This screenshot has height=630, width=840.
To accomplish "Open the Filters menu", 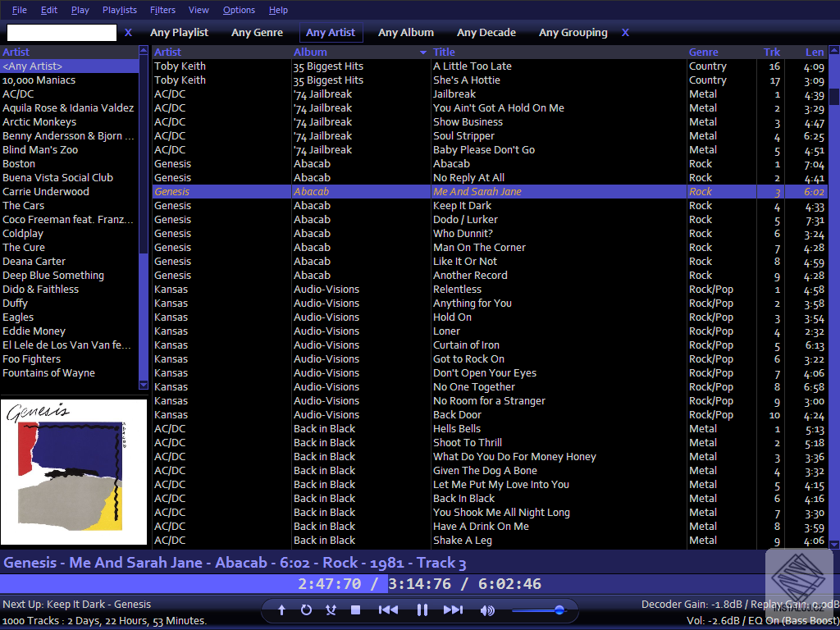I will pyautogui.click(x=162, y=10).
